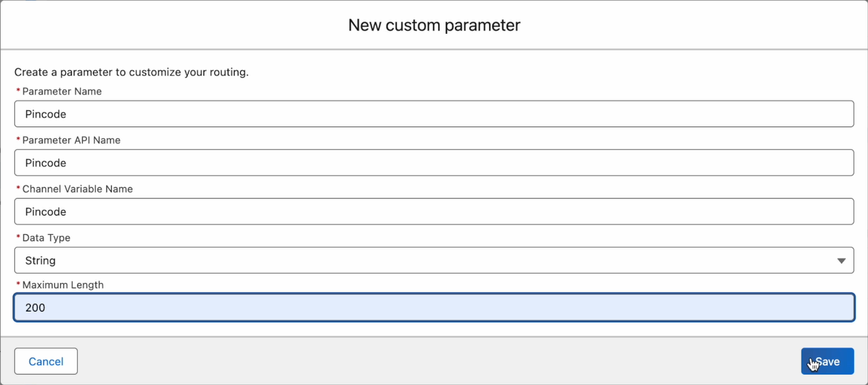Save the new custom parameter
The height and width of the screenshot is (385, 868).
point(828,361)
